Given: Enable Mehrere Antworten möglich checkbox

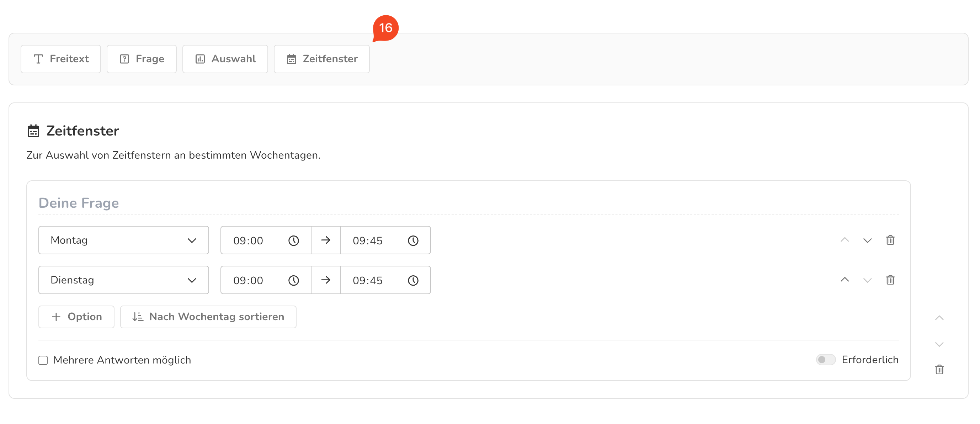Looking at the screenshot, I should [43, 360].
